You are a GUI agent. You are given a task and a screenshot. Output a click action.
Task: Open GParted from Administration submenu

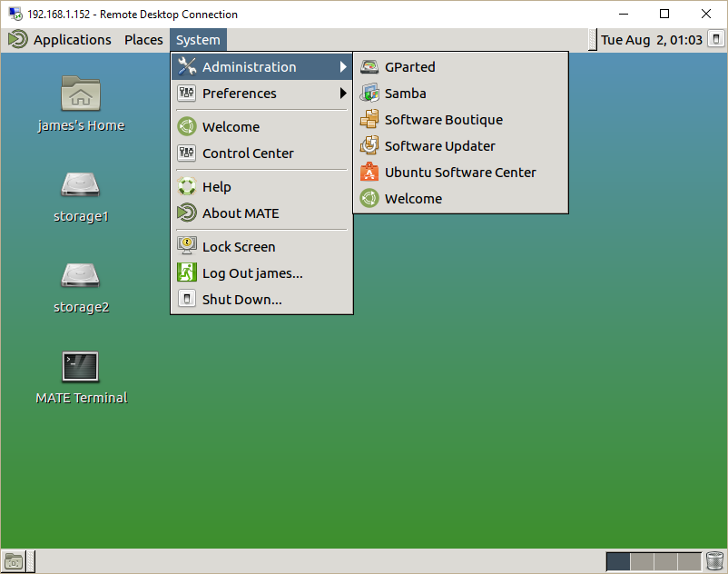tap(460, 67)
